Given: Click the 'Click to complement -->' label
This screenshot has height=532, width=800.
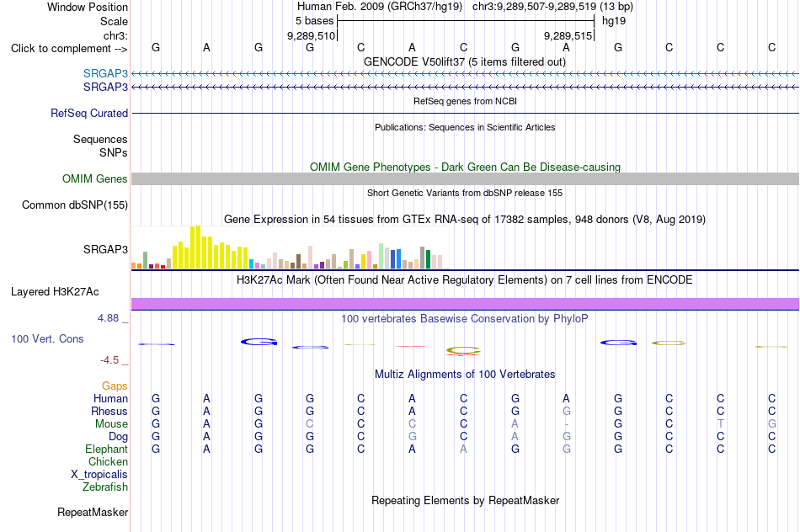Looking at the screenshot, I should pos(69,49).
